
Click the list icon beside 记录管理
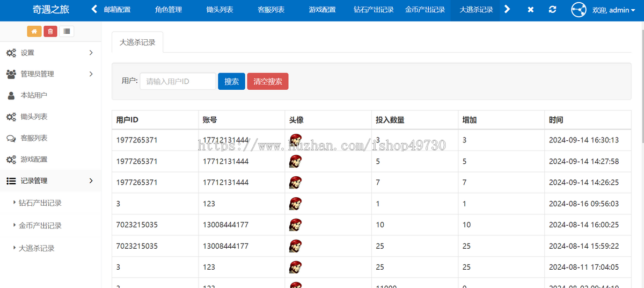point(11,181)
